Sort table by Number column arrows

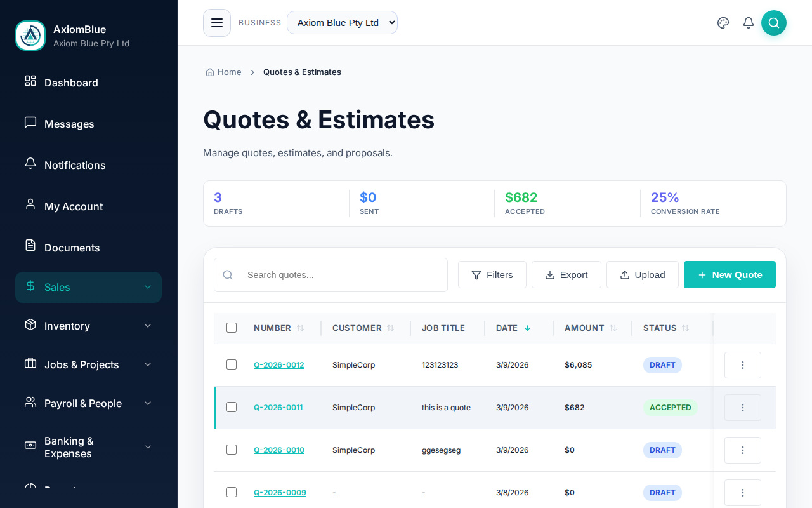coord(301,328)
